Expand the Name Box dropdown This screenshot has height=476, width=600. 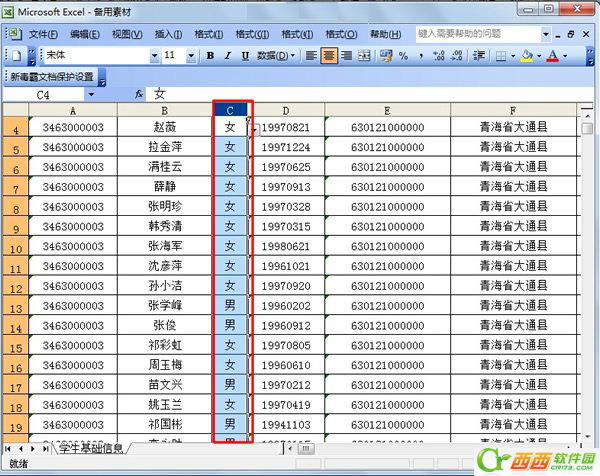[x=91, y=94]
